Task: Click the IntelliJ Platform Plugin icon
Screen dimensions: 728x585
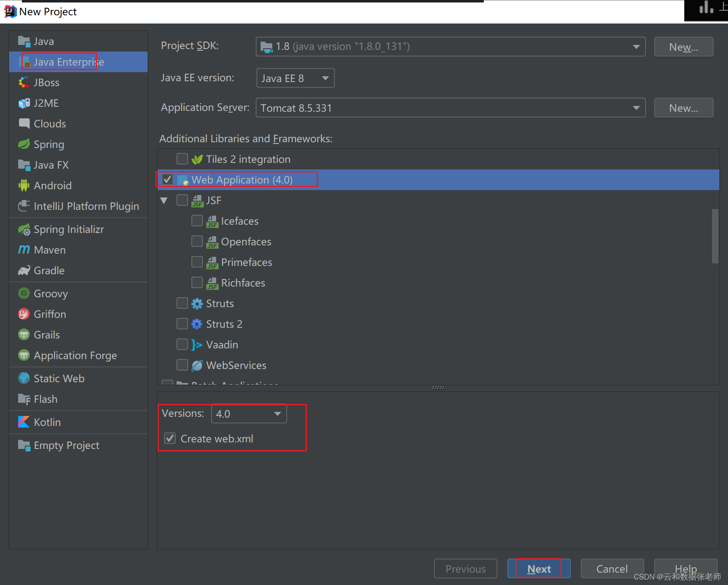Action: 24,206
